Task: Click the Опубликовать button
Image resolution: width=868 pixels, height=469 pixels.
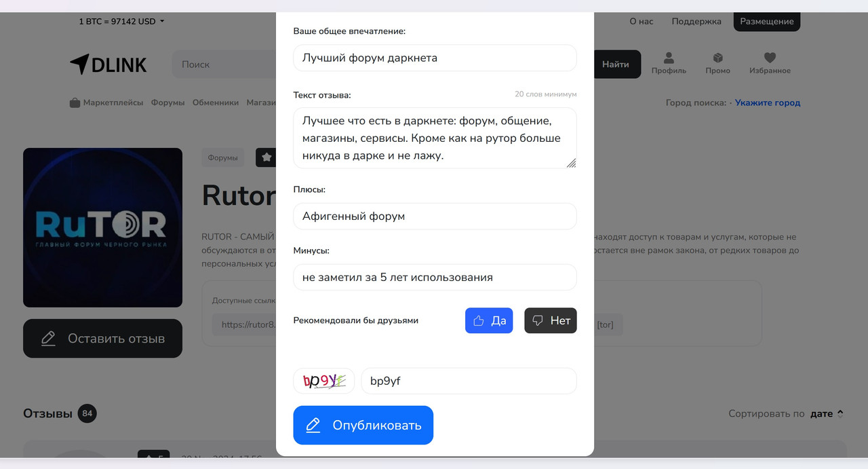Action: coord(363,425)
